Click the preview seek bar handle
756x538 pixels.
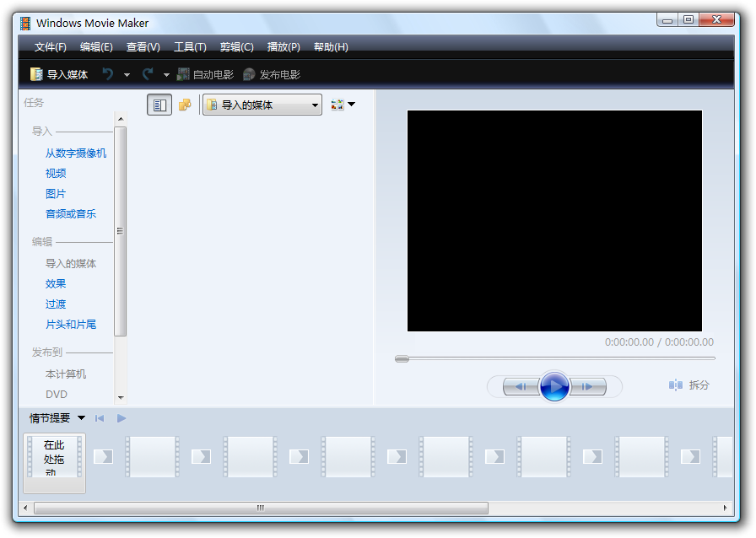point(402,358)
